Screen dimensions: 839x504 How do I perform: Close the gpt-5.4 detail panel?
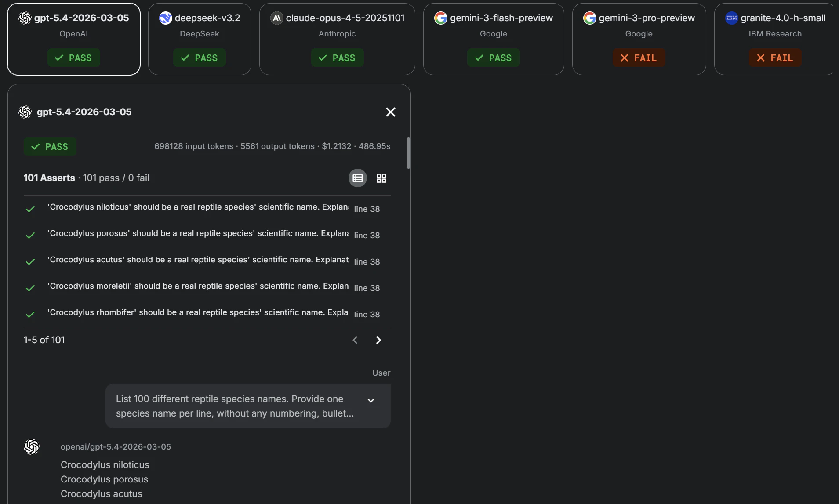click(x=391, y=112)
